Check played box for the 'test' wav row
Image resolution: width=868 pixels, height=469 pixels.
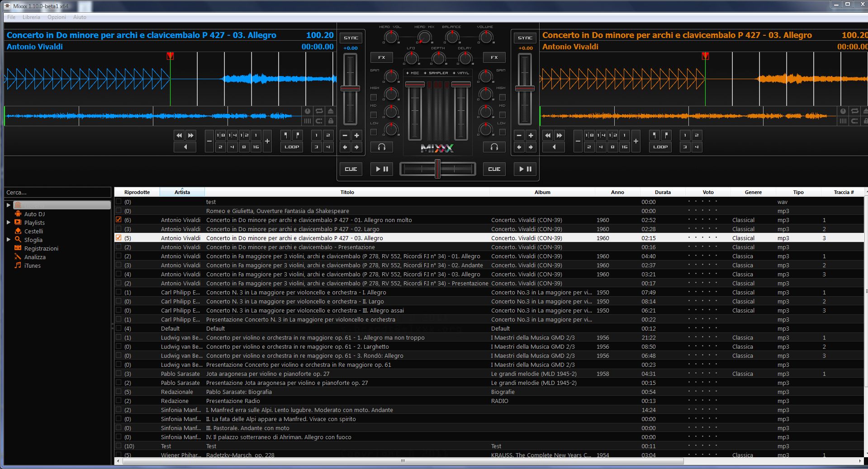click(119, 201)
